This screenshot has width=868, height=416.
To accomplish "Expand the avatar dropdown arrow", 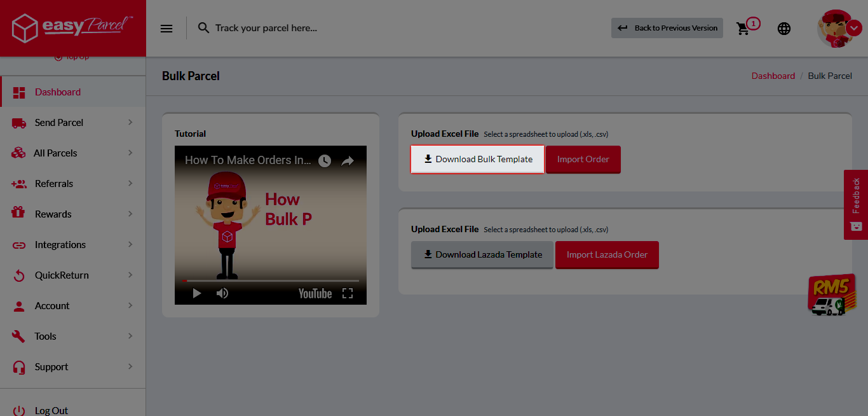I will coord(855,29).
